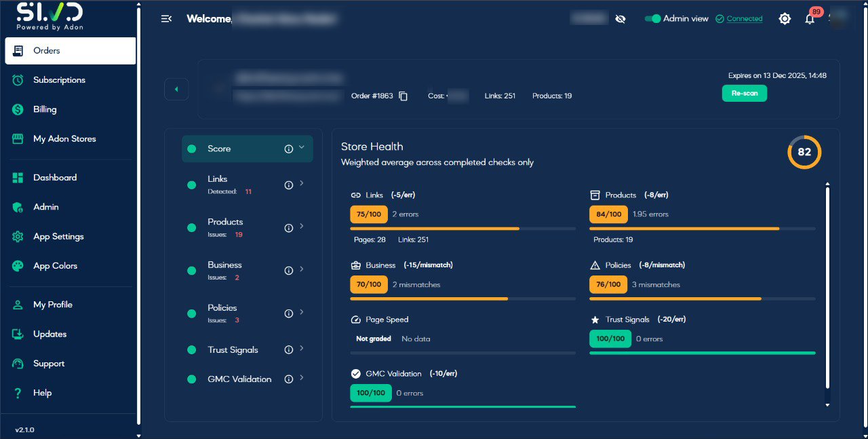
Task: Click the Connected status link
Action: coord(744,19)
